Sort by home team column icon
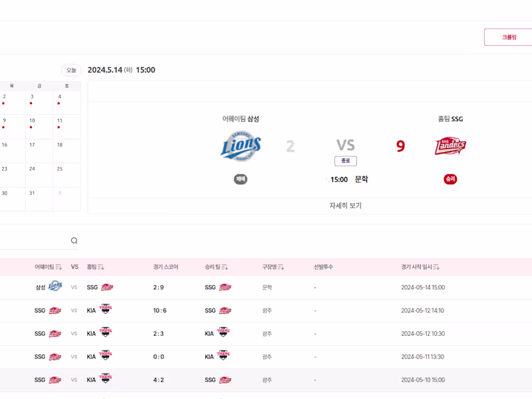 click(x=101, y=267)
